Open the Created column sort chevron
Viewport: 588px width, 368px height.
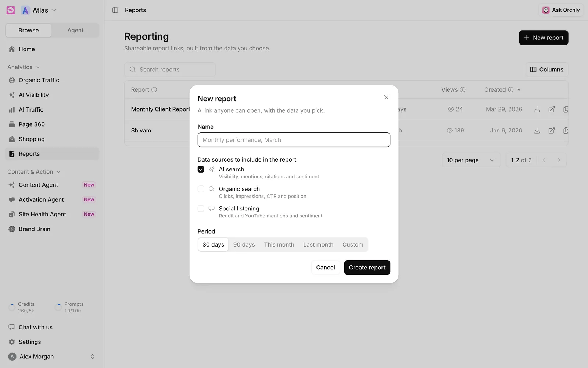pyautogui.click(x=519, y=89)
